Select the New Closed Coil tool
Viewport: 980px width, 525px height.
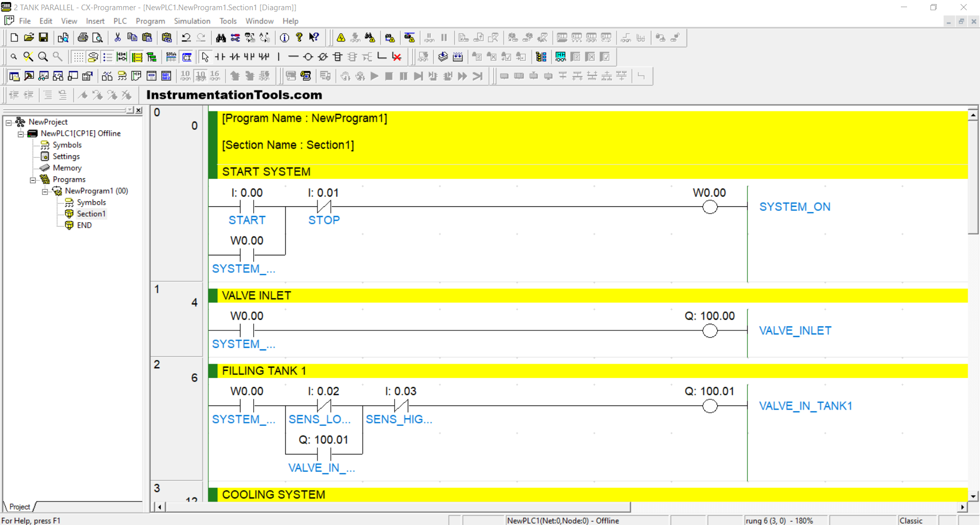pyautogui.click(x=323, y=57)
